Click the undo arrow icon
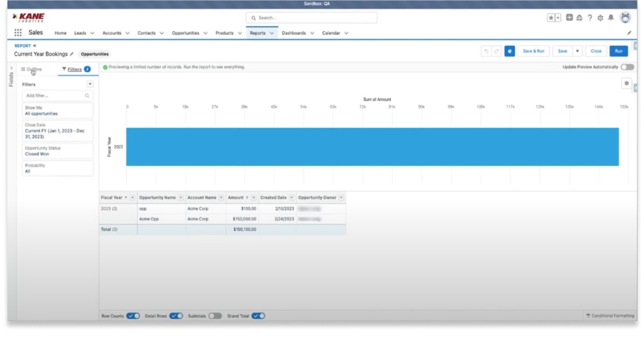 (486, 51)
